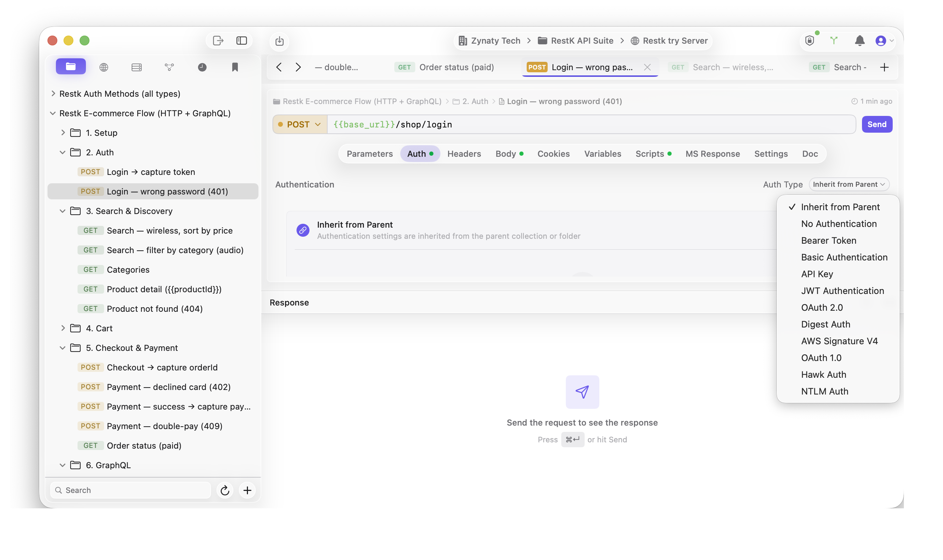Collapse the 3. Search & Discovery folder

pyautogui.click(x=63, y=211)
